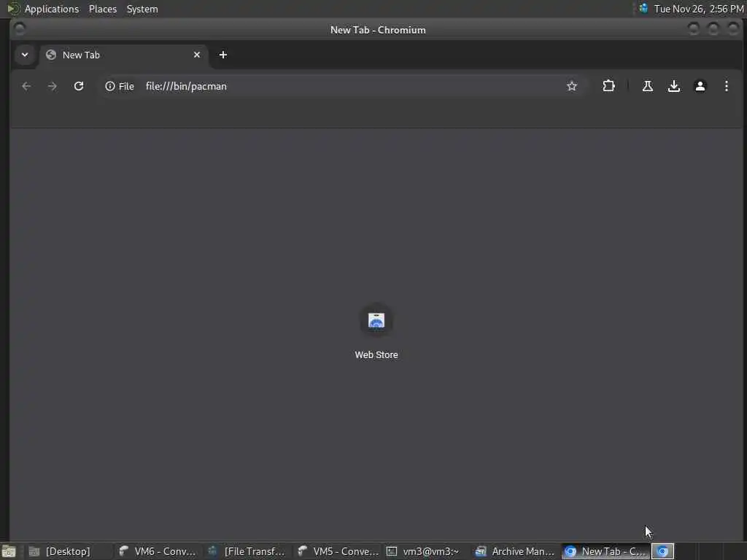Open a new tab with plus button
This screenshot has width=747, height=560.
coord(223,55)
